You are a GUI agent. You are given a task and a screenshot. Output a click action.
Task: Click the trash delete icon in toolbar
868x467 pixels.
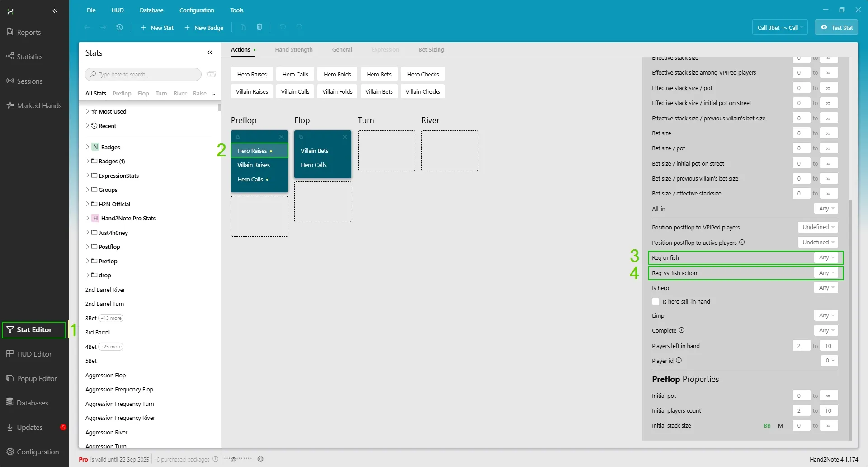tap(259, 27)
